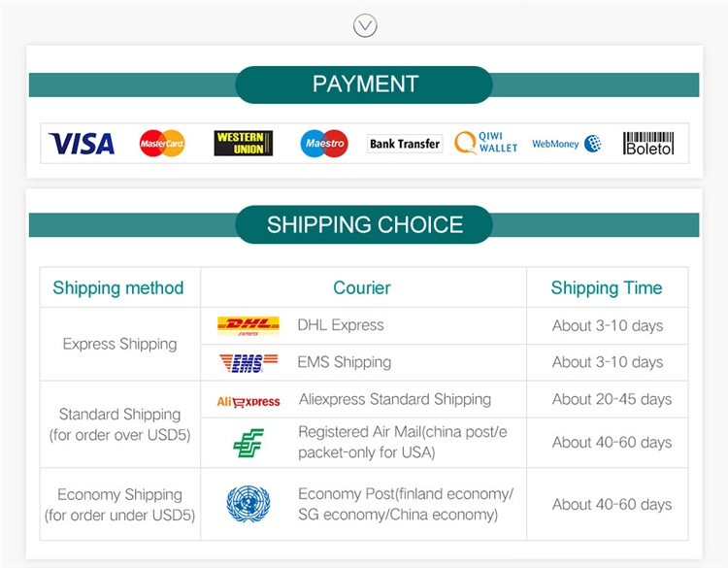The width and height of the screenshot is (728, 568).
Task: Click the DHL courier logo
Action: point(248,326)
